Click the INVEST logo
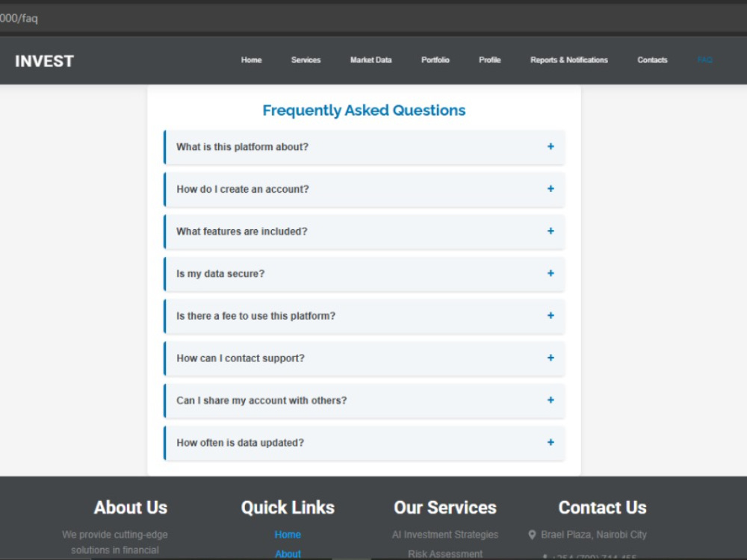This screenshot has width=747, height=560. click(x=44, y=61)
